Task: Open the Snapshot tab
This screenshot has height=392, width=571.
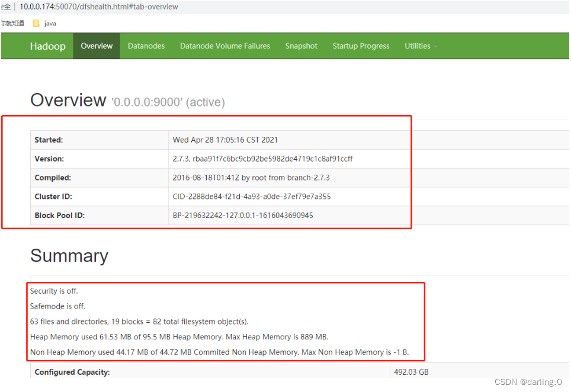Action: pyautogui.click(x=301, y=46)
